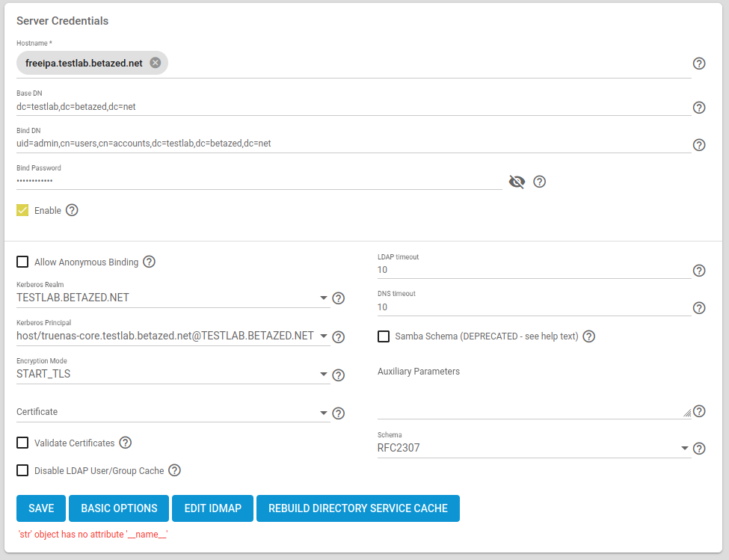The image size is (729, 560).
Task: Open the Encryption Mode dropdown
Action: click(173, 374)
